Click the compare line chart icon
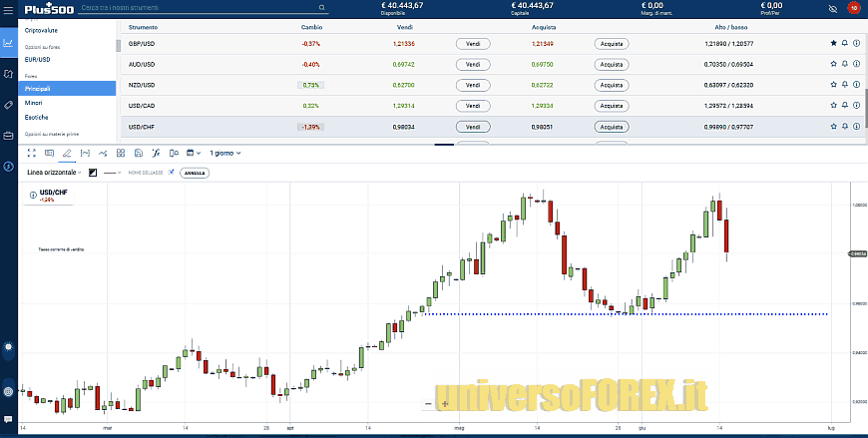This screenshot has width=868, height=438. [103, 154]
